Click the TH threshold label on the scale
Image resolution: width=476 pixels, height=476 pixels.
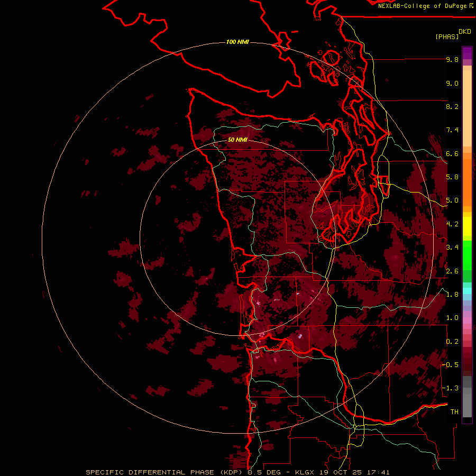[x=454, y=412]
